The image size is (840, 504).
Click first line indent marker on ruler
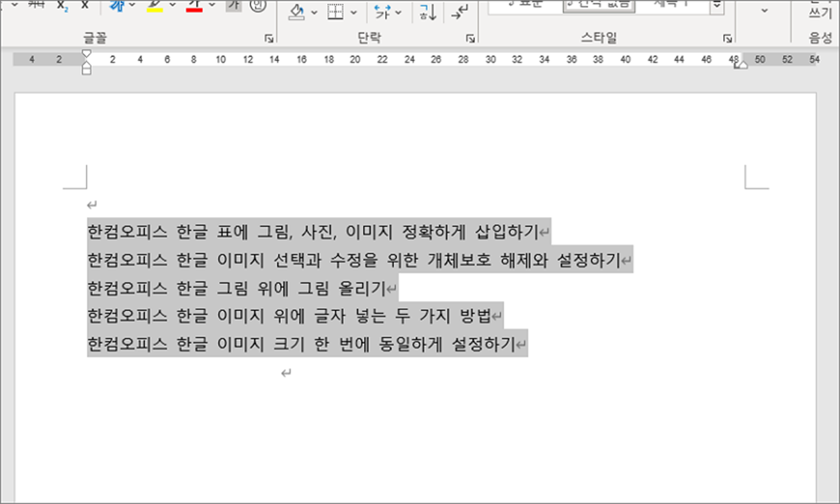pyautogui.click(x=86, y=53)
